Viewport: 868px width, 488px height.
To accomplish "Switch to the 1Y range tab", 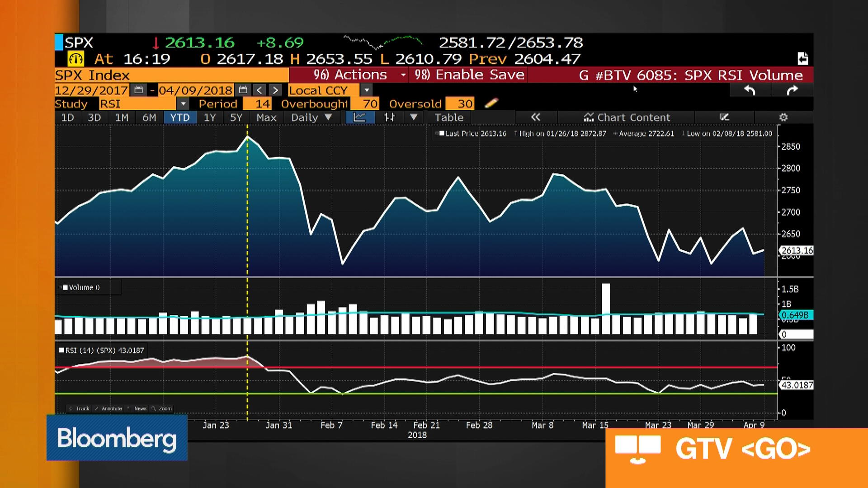I will pos(209,117).
